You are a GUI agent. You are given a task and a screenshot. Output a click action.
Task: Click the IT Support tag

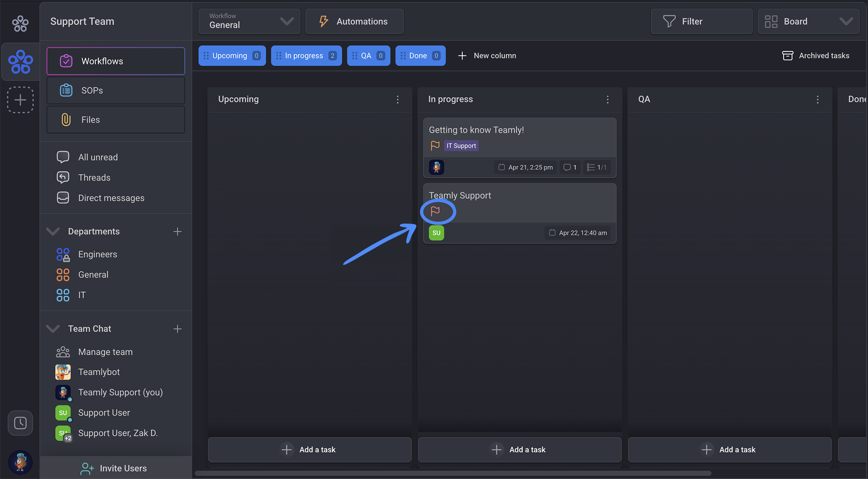(x=461, y=146)
